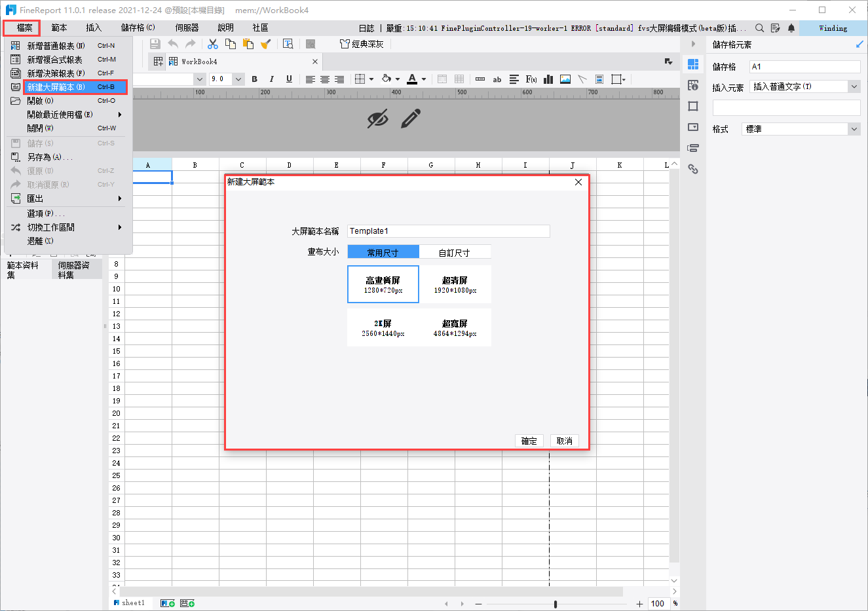Click the search magnifier icon

pos(759,28)
